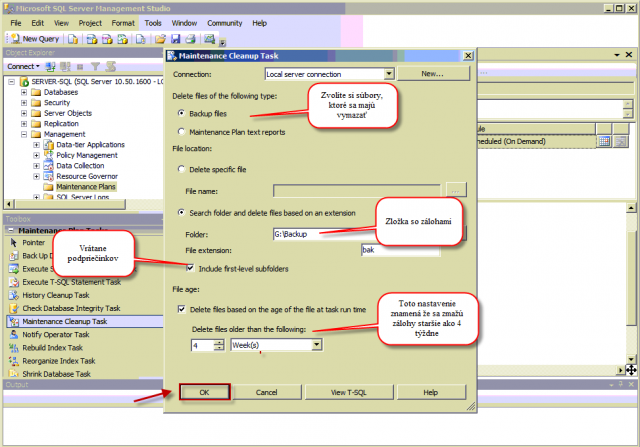Open the toolbar options overflow arrow
This screenshot has width=640, height=447.
[x=223, y=42]
